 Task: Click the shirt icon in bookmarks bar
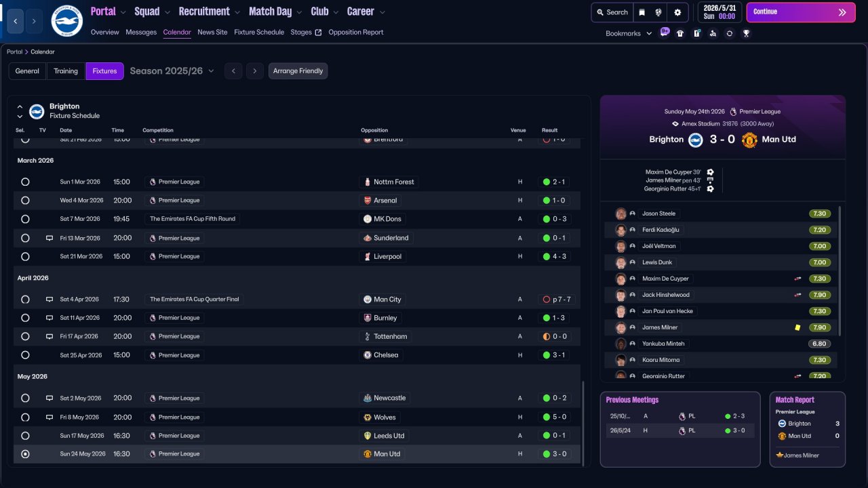680,33
